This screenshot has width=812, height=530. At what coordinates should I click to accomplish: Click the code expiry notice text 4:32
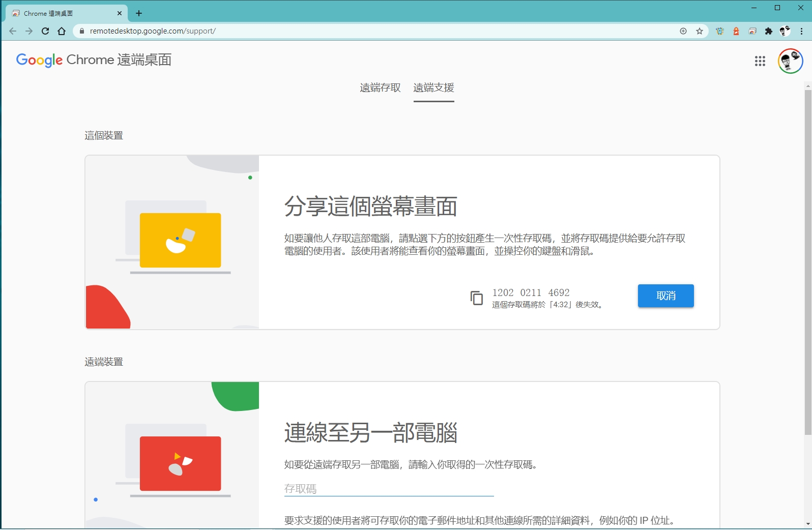[548, 305]
